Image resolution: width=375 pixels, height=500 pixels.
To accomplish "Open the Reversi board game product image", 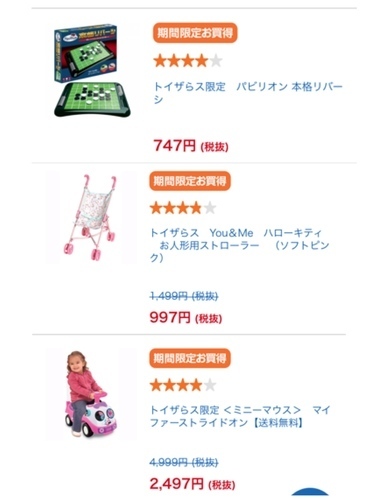I will (92, 70).
